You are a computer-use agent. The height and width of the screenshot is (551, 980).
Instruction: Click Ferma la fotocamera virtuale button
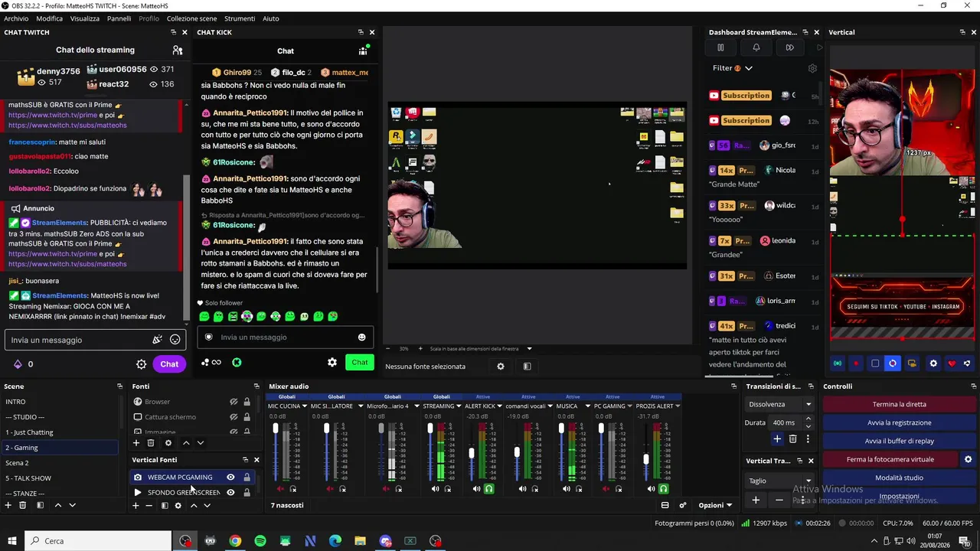[890, 459]
